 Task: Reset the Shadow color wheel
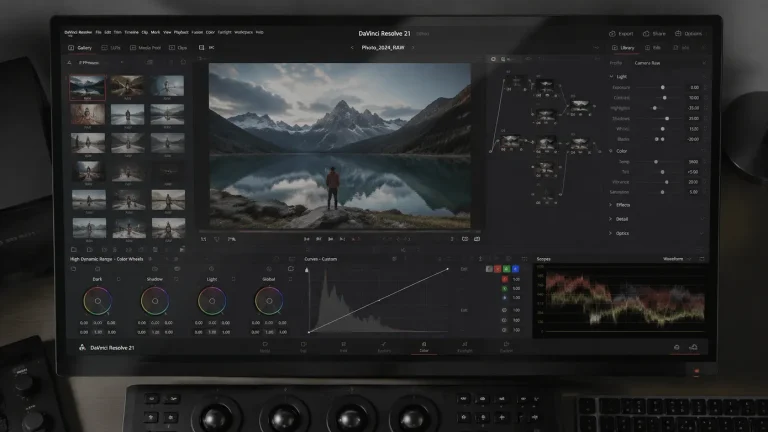(176, 279)
